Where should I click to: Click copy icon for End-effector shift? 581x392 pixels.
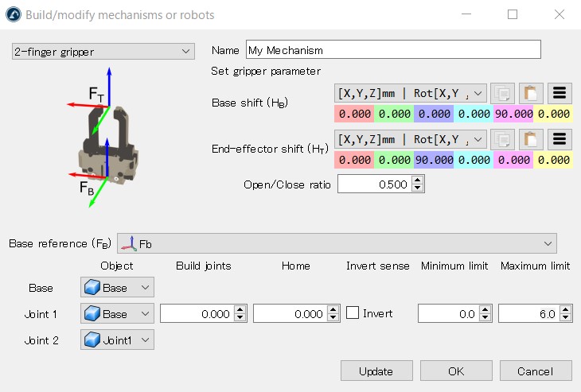501,139
